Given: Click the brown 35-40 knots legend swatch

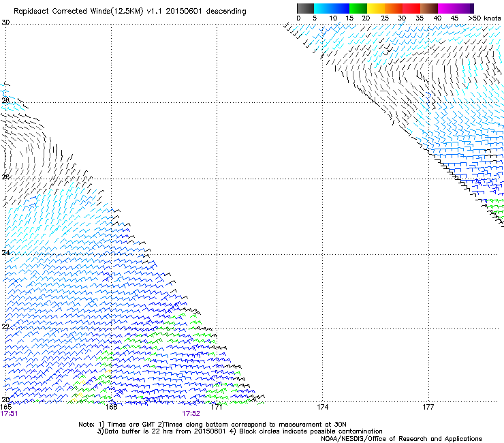Looking at the screenshot, I should (429, 8).
